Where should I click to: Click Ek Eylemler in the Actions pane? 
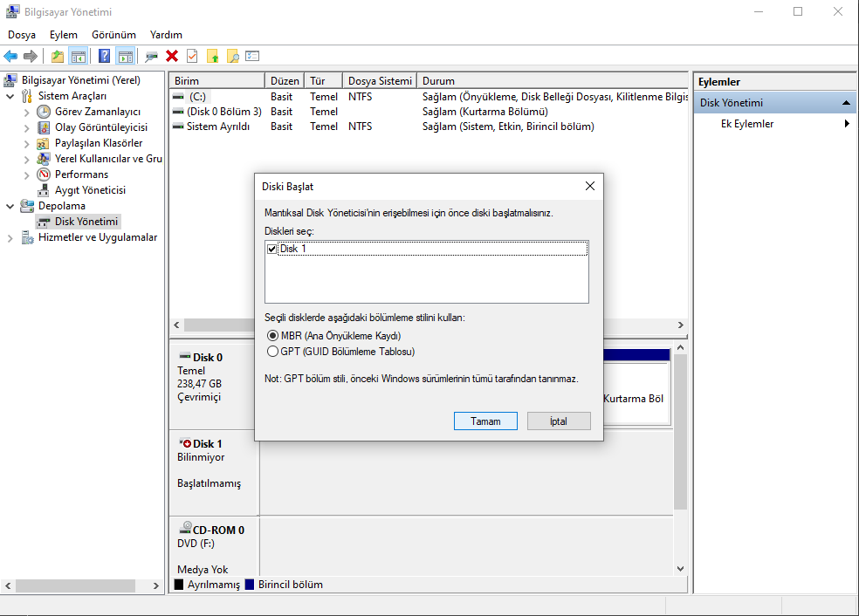tap(747, 124)
